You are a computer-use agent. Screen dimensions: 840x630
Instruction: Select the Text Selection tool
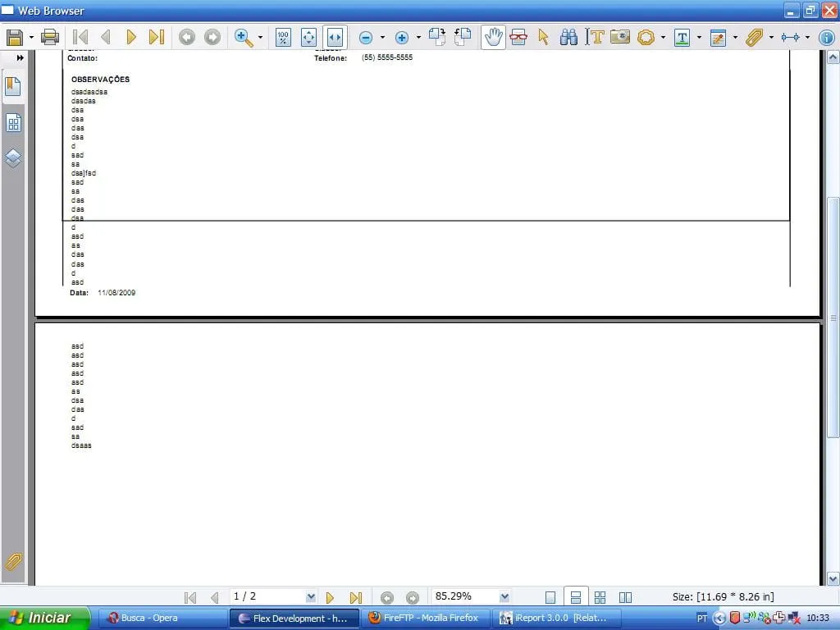point(595,37)
